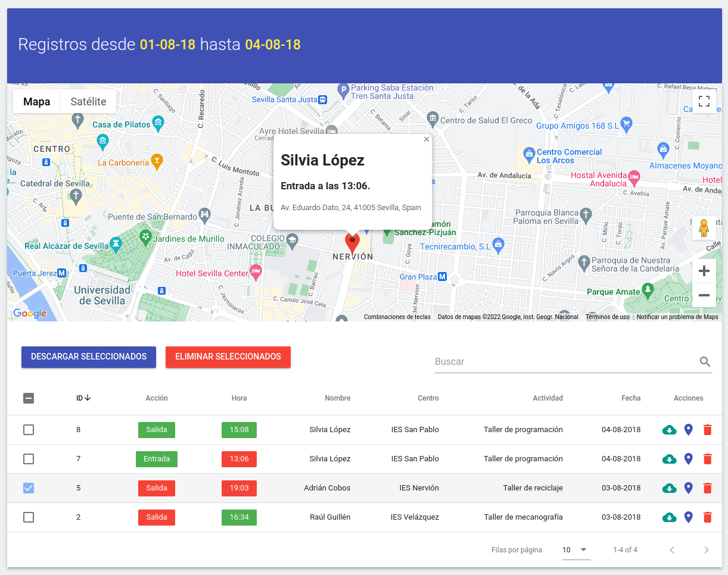Sort by Fecha column header

(631, 398)
